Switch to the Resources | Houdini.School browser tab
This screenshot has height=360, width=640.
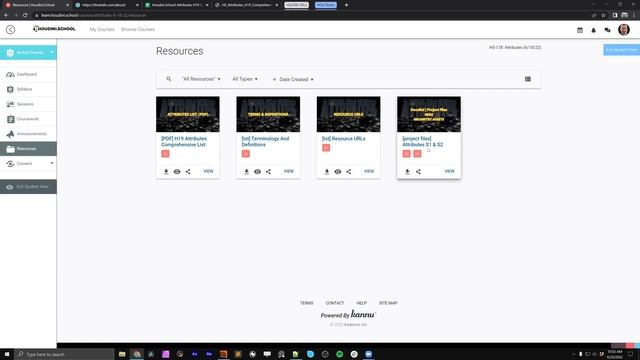click(37, 5)
